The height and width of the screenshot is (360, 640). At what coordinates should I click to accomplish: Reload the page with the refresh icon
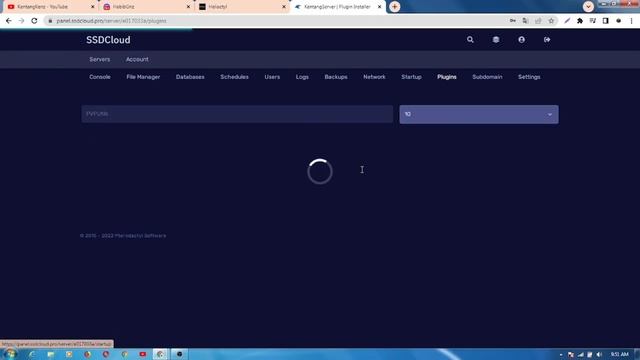click(x=34, y=21)
